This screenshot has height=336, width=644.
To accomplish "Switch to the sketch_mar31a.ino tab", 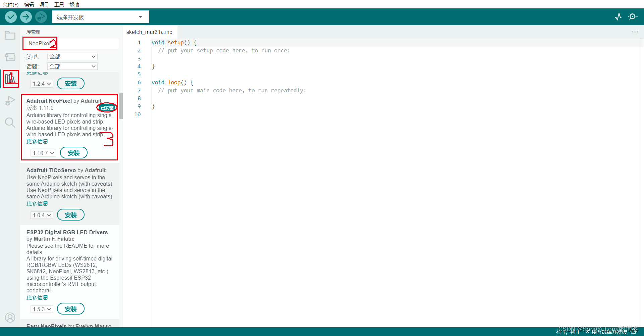I will click(149, 32).
